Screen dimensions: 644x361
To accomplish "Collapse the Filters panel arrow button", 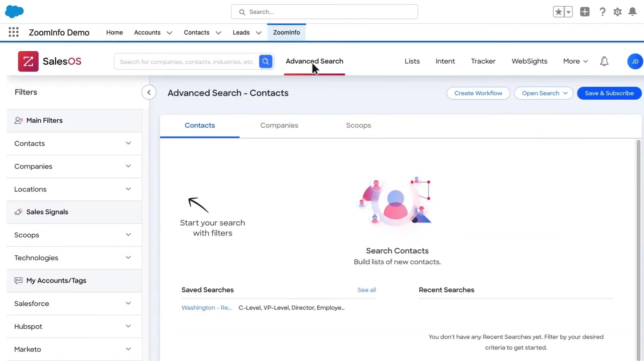I will (x=149, y=92).
